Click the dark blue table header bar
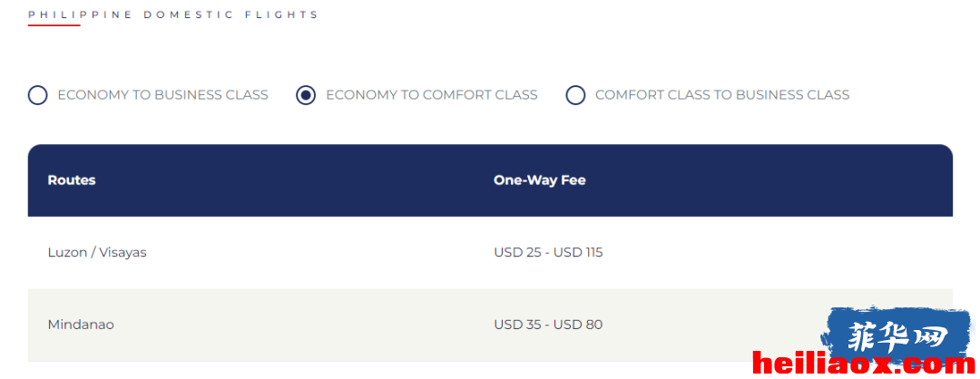Viewport: 980px width, 379px height. (490, 180)
